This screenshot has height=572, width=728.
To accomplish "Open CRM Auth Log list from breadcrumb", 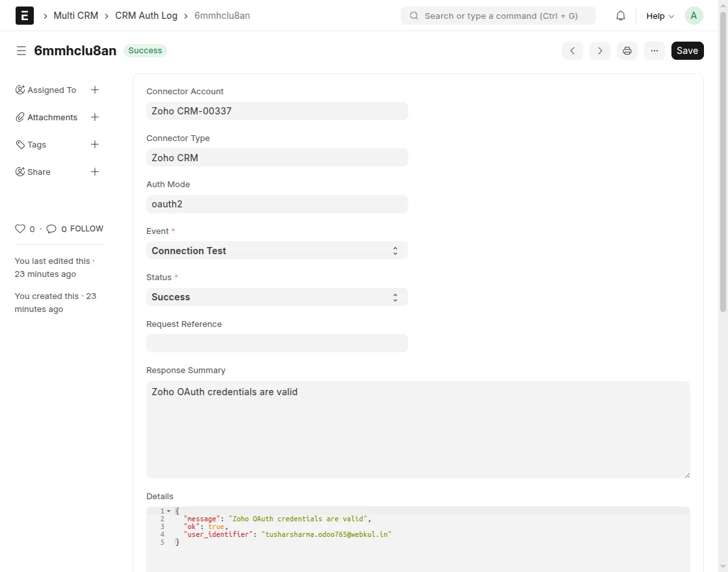I will (x=146, y=16).
